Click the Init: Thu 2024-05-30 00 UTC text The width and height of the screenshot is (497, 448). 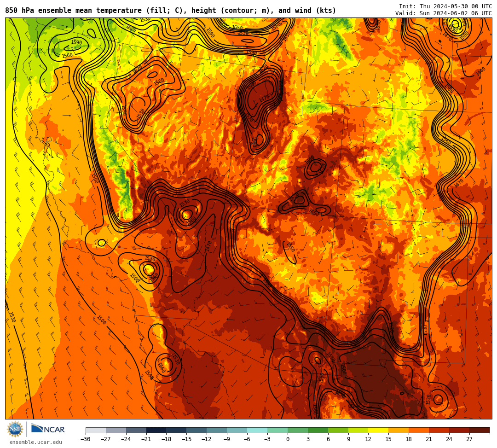[445, 6]
